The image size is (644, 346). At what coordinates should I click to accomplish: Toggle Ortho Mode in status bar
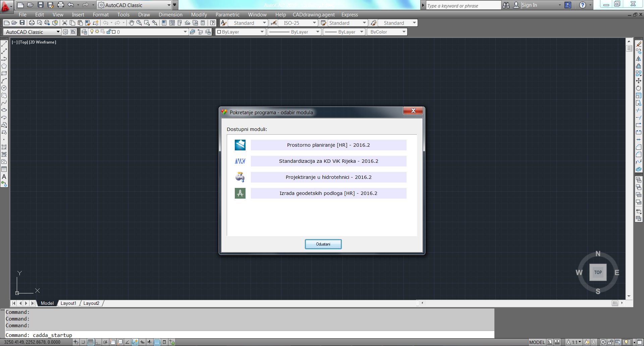point(98,342)
